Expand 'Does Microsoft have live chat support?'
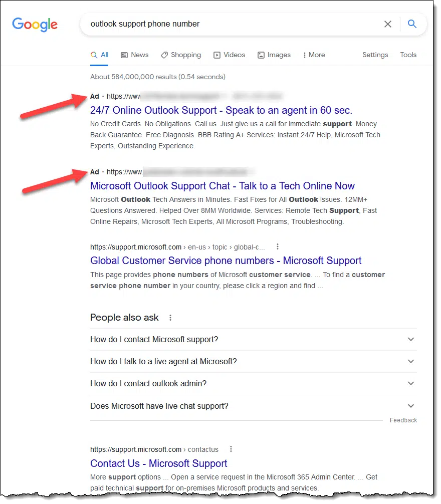This screenshot has height=504, width=441. click(254, 406)
